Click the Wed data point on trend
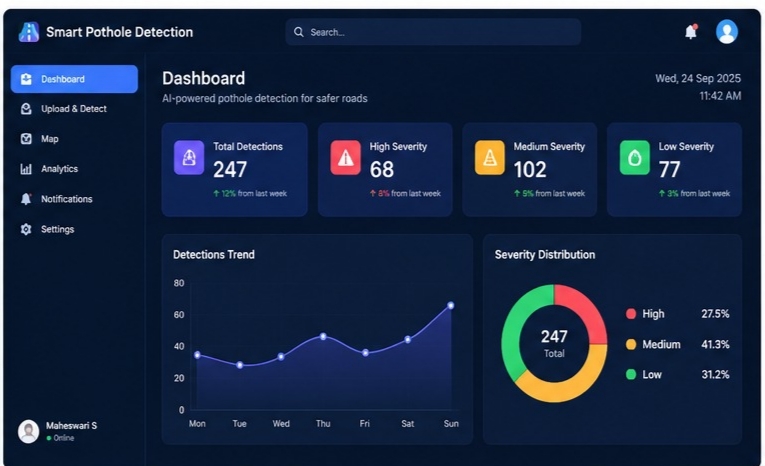This screenshot has width=765, height=466. pos(281,357)
